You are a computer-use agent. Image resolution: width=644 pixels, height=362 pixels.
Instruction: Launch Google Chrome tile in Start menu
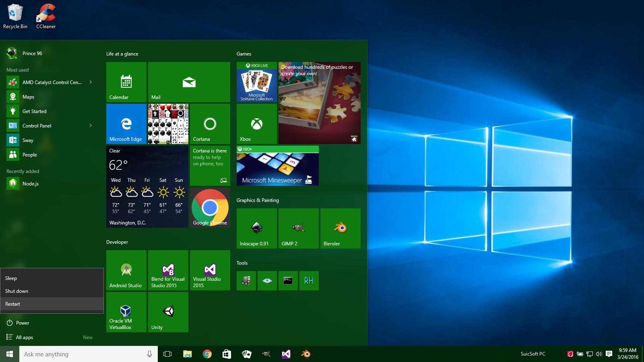pyautogui.click(x=210, y=208)
